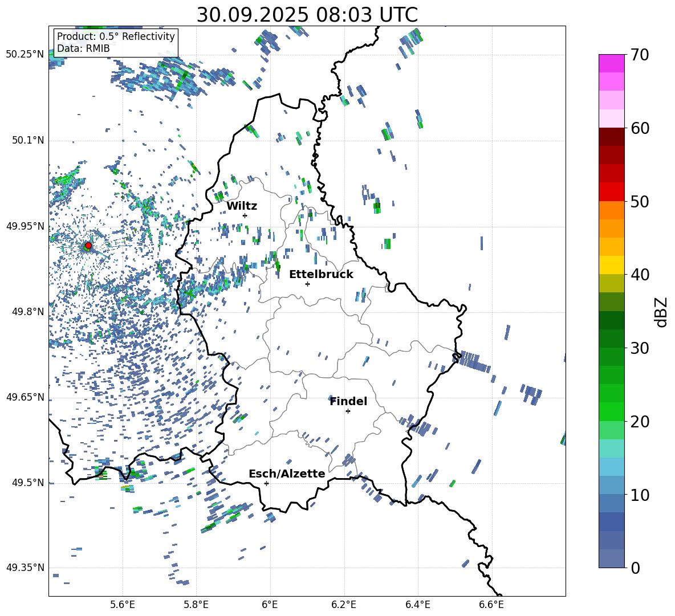Pick the dark maroon colorbar segment below 60
Viewport: 675px width, 616px height.
click(612, 137)
